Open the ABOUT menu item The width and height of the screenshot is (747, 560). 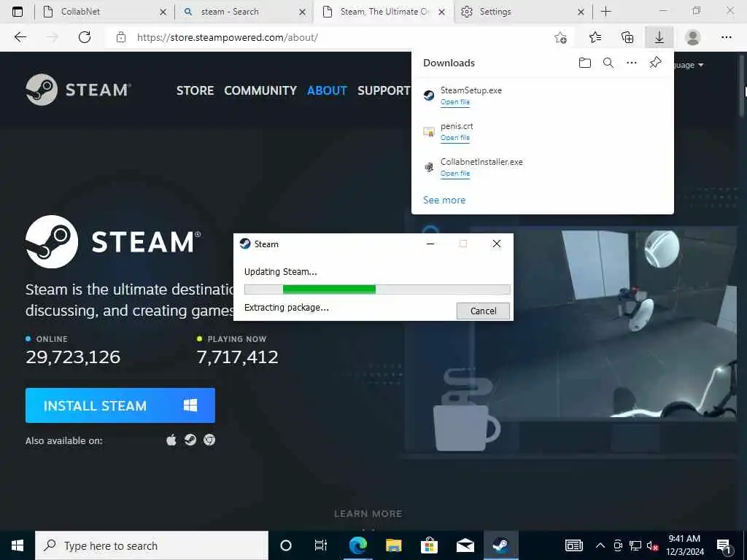(327, 90)
